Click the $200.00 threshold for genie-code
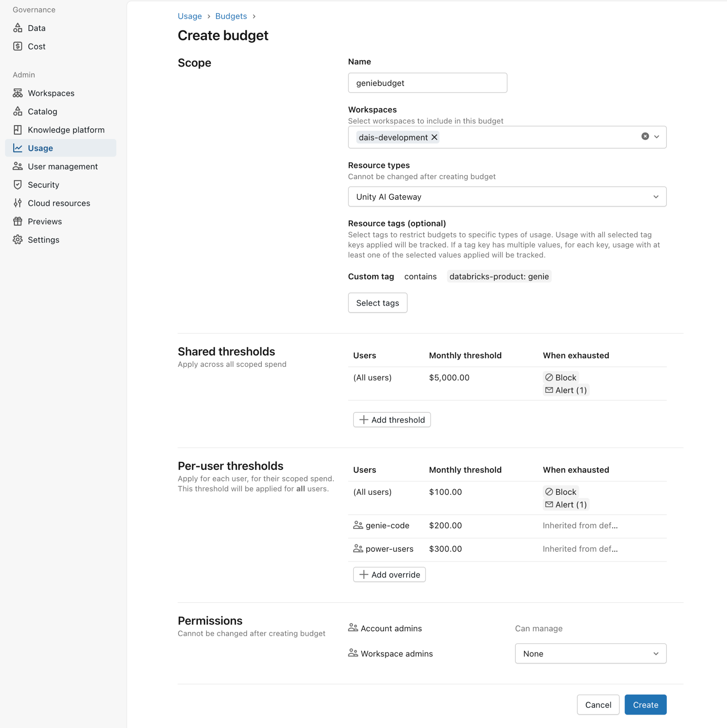 pos(445,525)
